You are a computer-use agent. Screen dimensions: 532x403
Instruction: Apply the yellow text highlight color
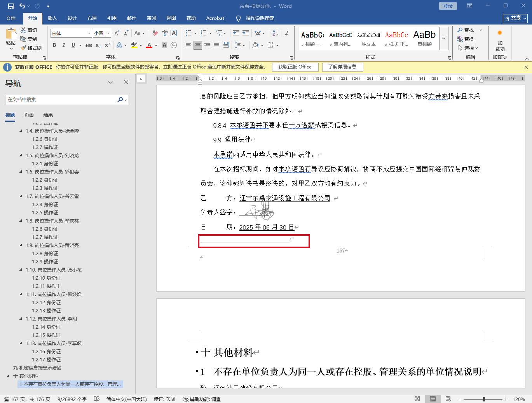(134, 45)
